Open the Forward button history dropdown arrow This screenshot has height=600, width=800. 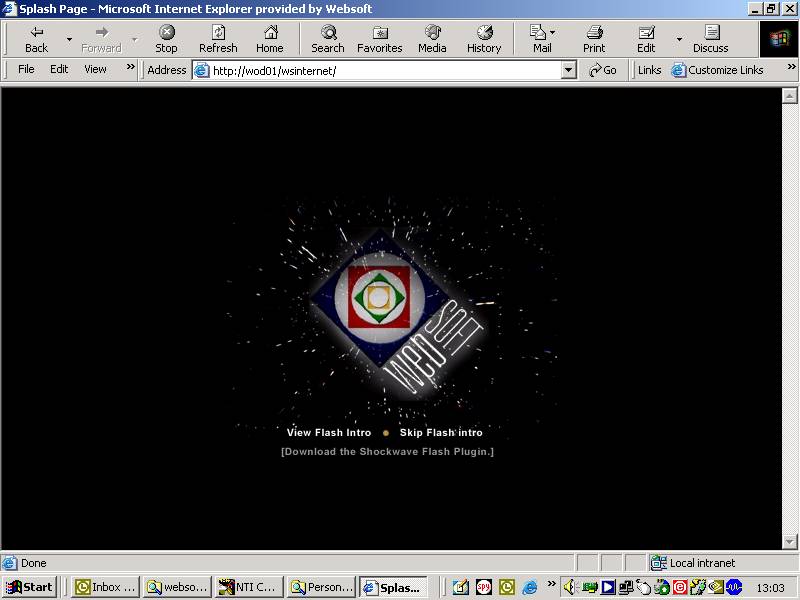(135, 39)
